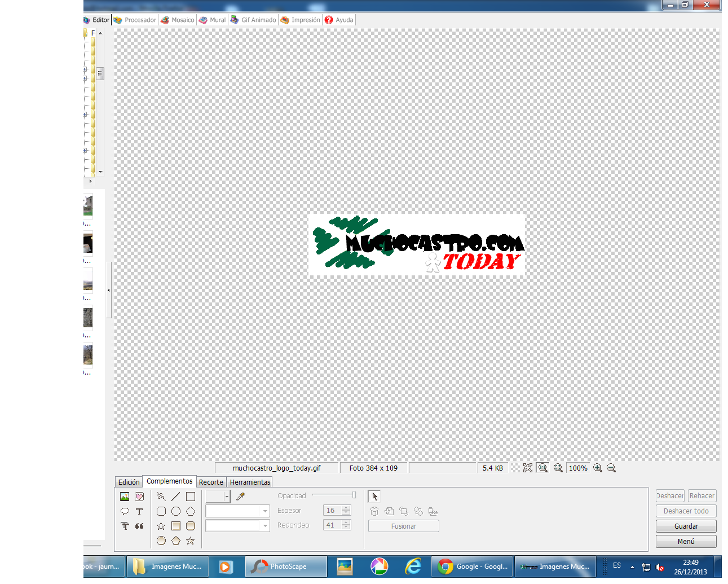This screenshot has height=584, width=728.
Task: Zoom out with the minus magnifier
Action: (x=611, y=468)
